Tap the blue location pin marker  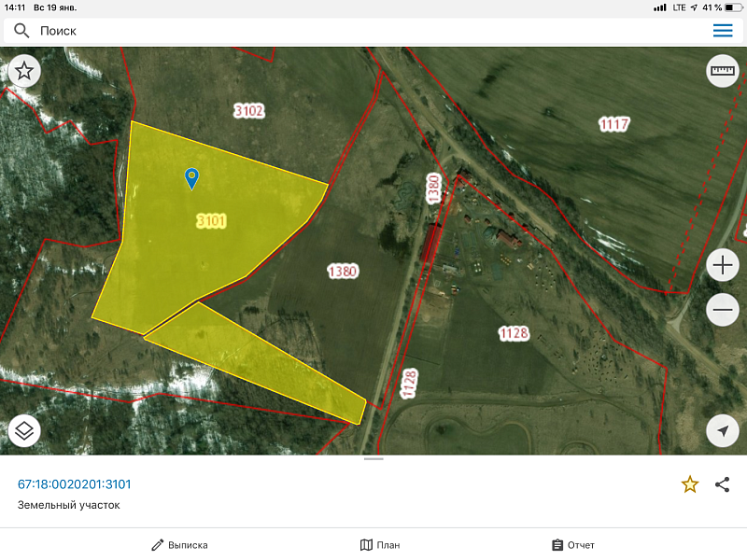click(x=191, y=177)
